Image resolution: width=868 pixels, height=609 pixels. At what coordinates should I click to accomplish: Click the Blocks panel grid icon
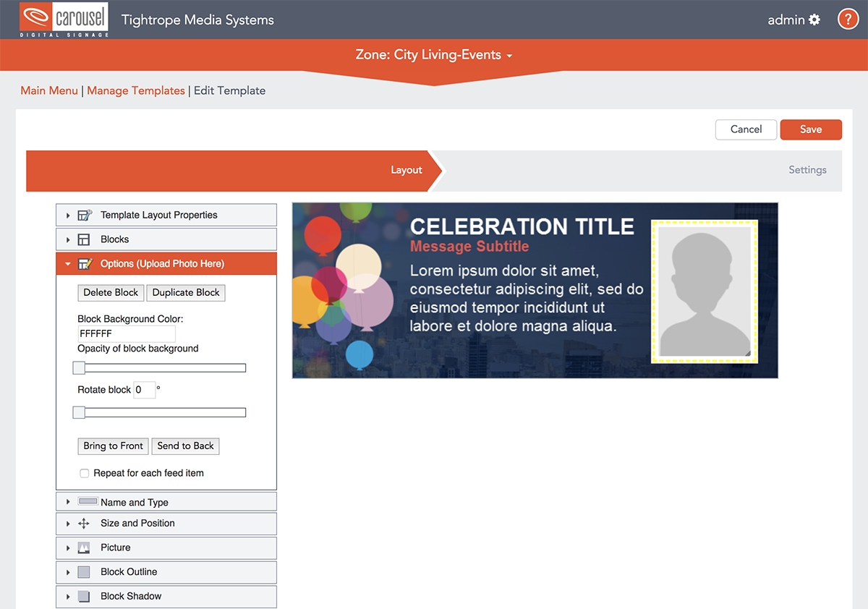(x=84, y=239)
